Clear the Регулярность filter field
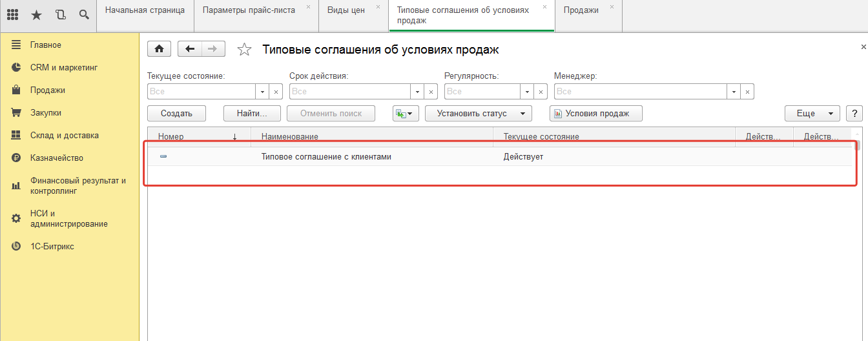868x341 pixels. pyautogui.click(x=541, y=92)
